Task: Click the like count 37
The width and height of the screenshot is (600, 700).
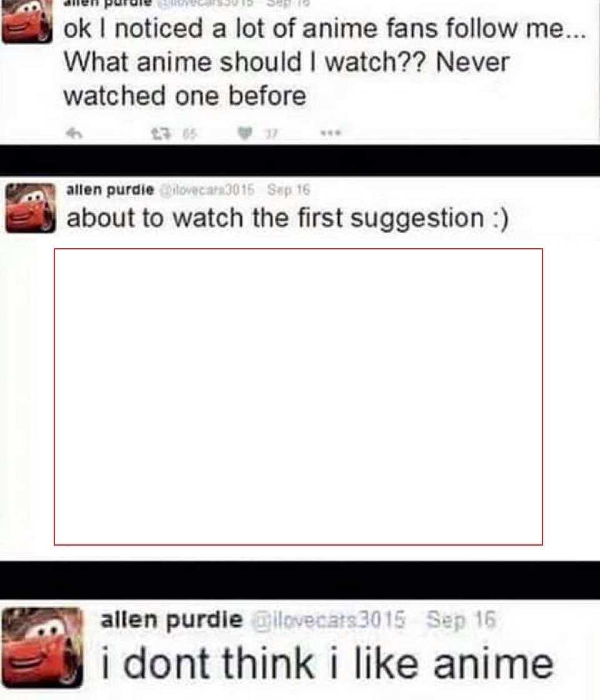Action: [271, 133]
